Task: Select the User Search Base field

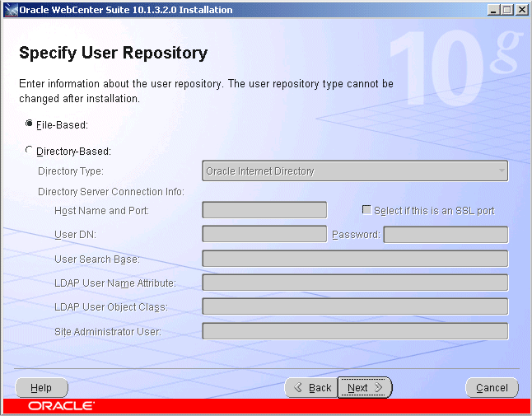Action: 355,259
